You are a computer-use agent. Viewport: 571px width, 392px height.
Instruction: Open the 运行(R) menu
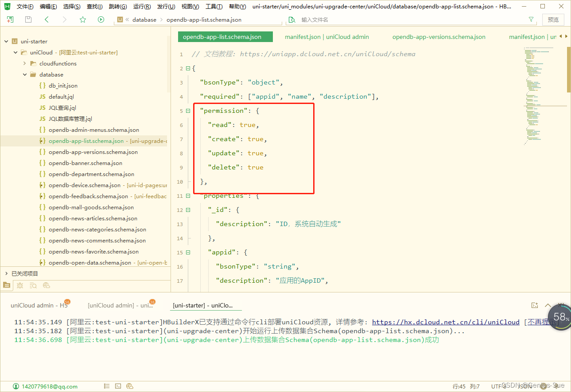pos(142,7)
